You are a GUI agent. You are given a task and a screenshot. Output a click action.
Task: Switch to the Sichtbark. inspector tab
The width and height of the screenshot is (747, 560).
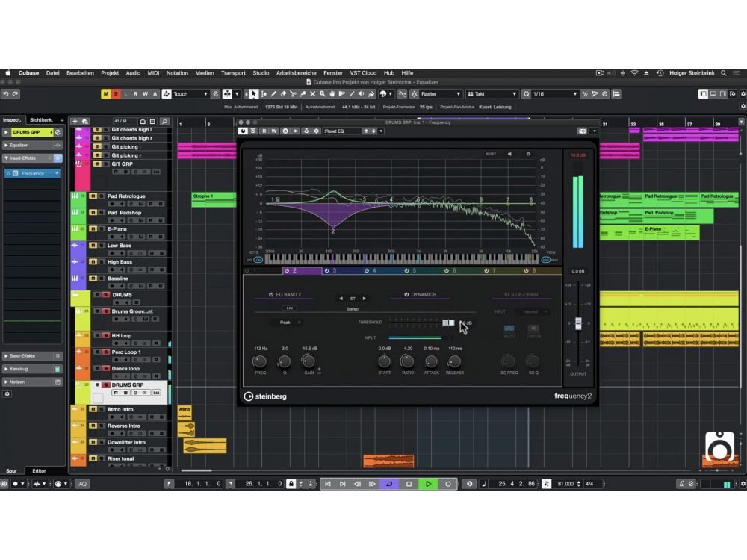41,120
